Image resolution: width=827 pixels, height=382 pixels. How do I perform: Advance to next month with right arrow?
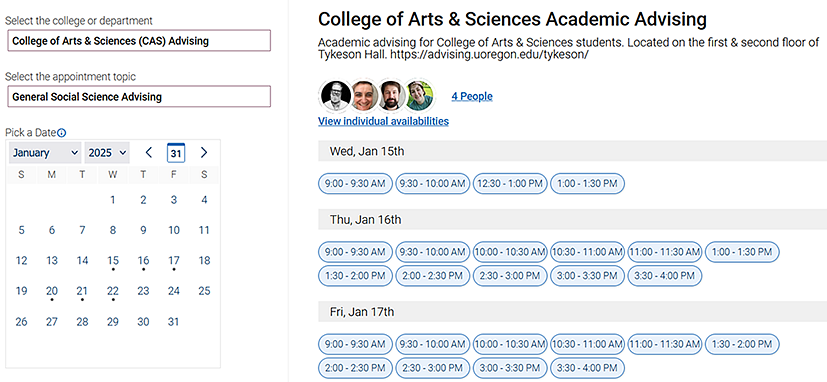(204, 153)
